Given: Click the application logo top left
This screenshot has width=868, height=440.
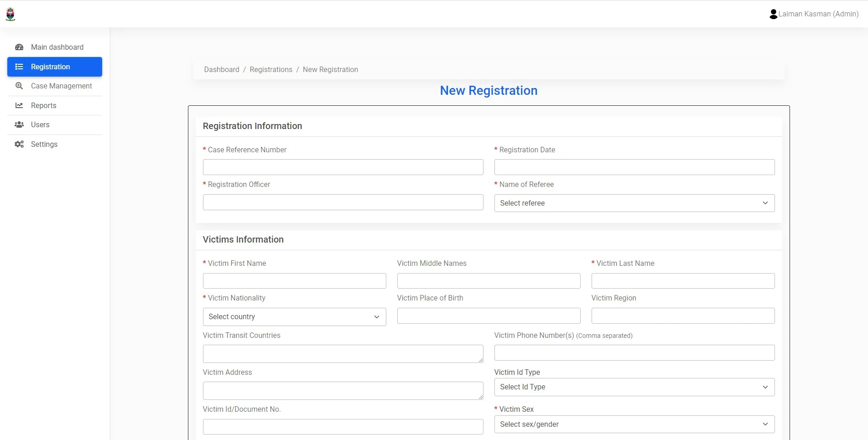Looking at the screenshot, I should pos(10,14).
